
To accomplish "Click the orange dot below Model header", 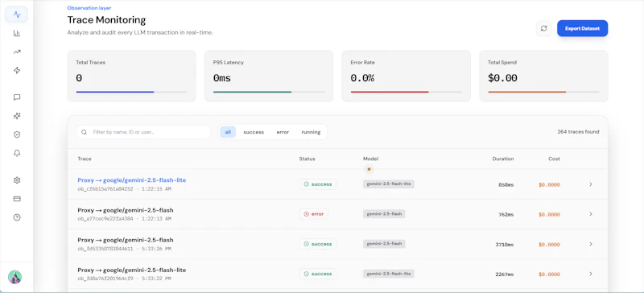I will (369, 169).
